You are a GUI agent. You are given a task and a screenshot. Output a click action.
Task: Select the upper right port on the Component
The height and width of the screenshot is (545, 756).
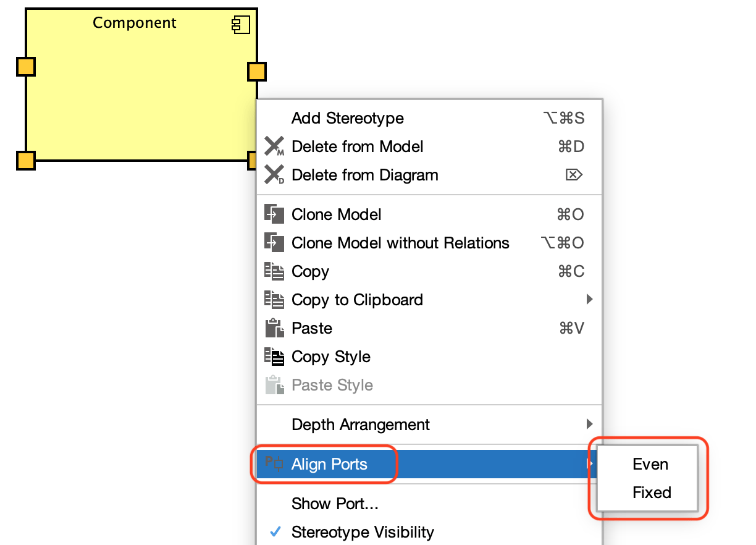(256, 71)
